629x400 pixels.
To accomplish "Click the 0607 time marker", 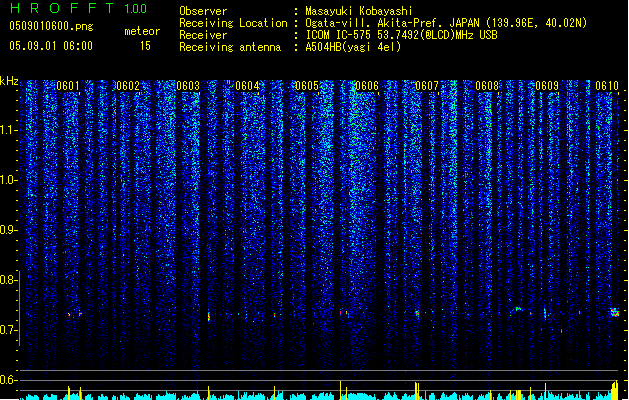I will pos(427,86).
